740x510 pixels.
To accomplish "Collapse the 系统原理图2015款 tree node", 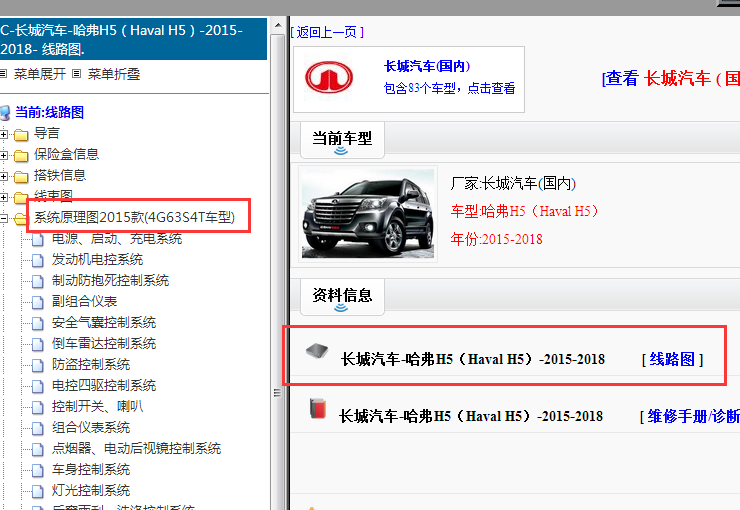I will point(4,218).
